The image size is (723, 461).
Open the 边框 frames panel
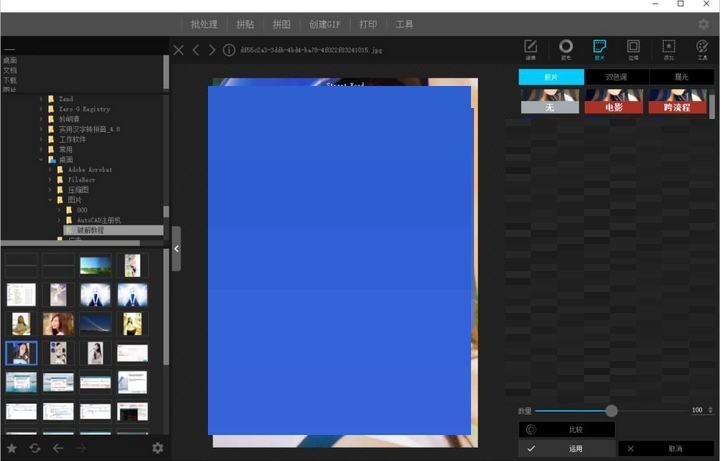tap(634, 50)
